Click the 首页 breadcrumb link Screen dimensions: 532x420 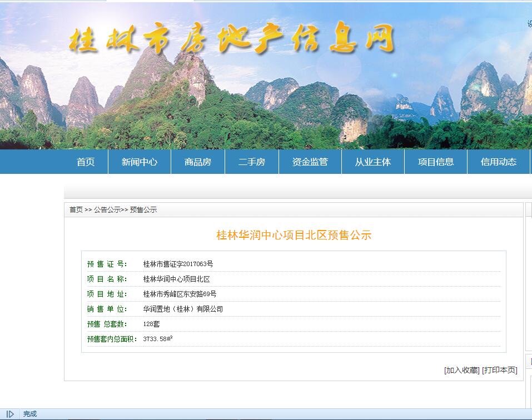click(x=76, y=210)
